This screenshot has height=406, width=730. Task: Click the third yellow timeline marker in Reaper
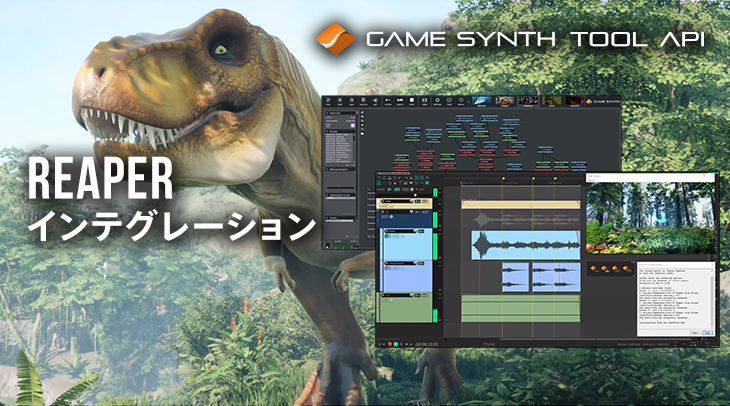point(555,179)
